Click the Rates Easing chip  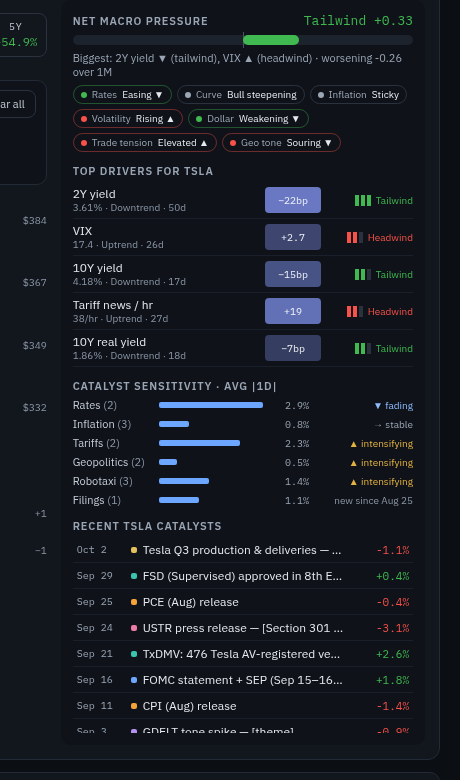click(122, 95)
